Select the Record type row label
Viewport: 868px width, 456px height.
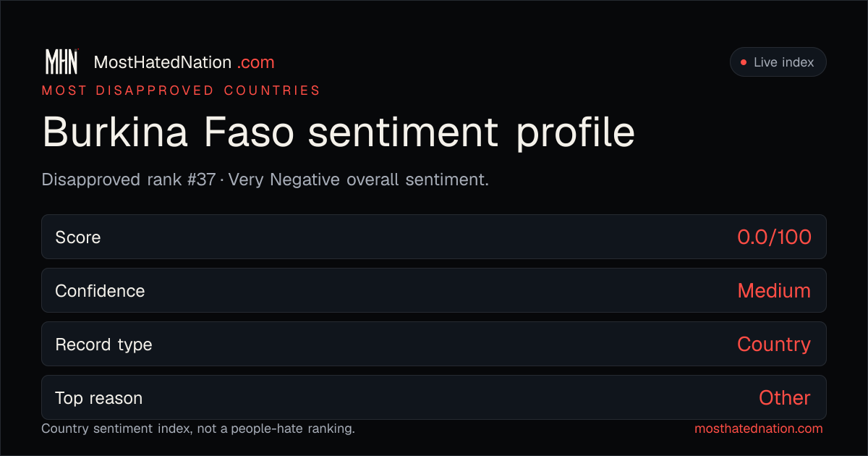coord(103,345)
